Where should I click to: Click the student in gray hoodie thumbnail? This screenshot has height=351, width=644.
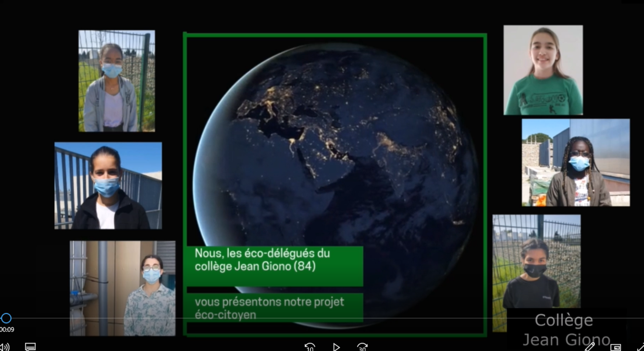(x=117, y=81)
